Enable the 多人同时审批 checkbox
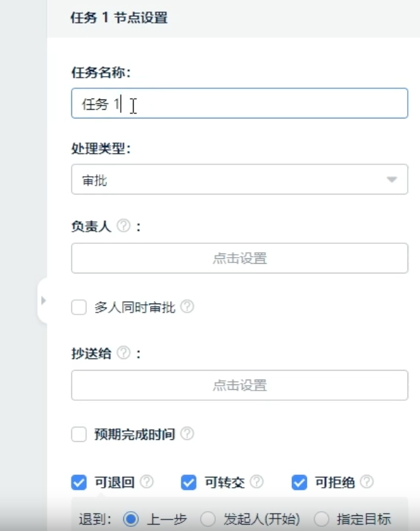The image size is (420, 531). pyautogui.click(x=79, y=308)
